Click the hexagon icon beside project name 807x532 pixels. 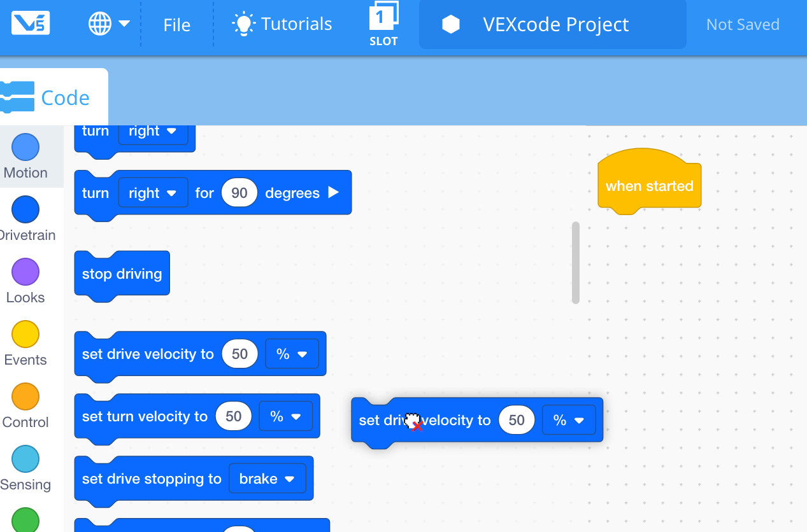tap(451, 25)
